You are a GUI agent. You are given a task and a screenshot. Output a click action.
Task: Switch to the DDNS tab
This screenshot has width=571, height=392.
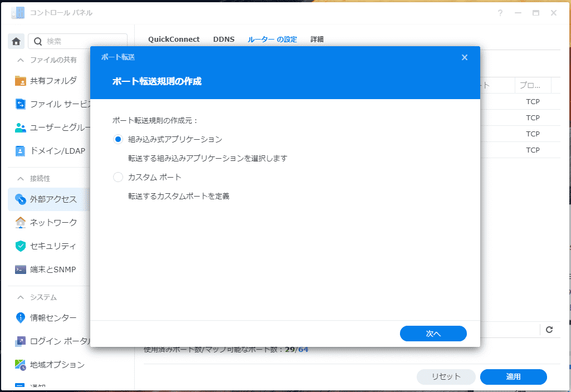(223, 40)
